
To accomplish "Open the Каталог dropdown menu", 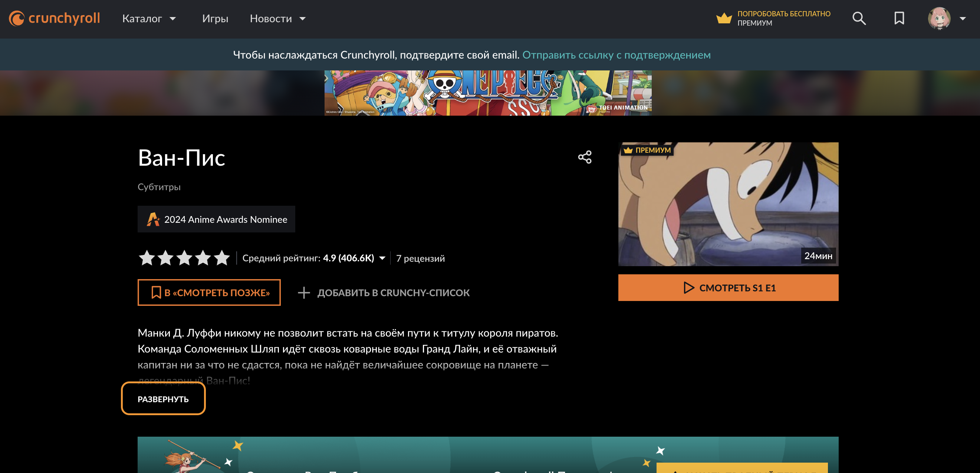I will pos(149,19).
